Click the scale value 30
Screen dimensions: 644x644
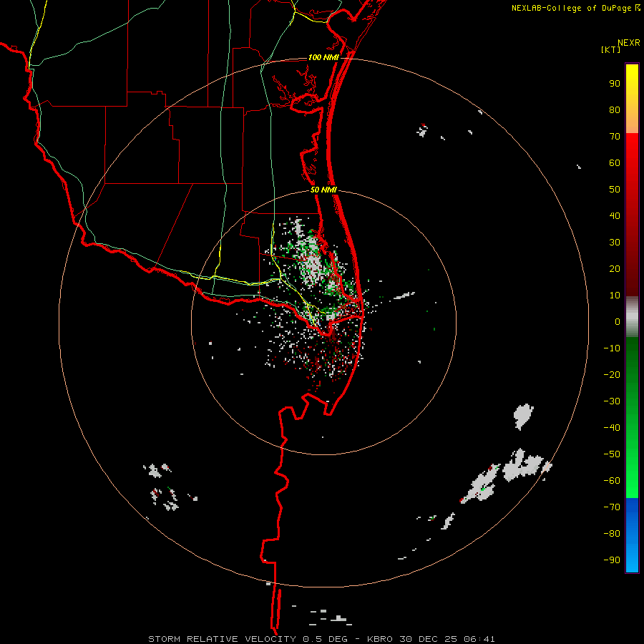point(615,243)
